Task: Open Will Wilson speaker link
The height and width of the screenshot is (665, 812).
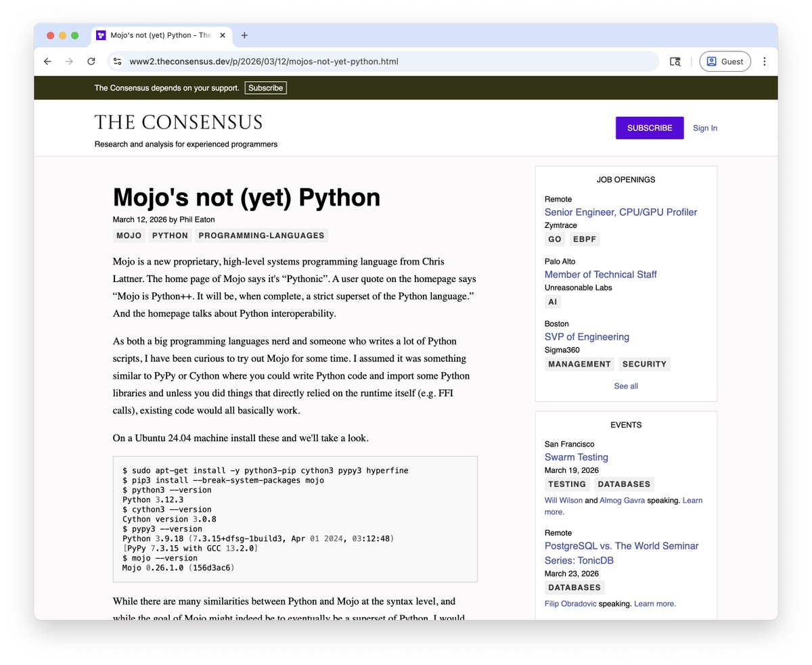Action: [x=563, y=501]
